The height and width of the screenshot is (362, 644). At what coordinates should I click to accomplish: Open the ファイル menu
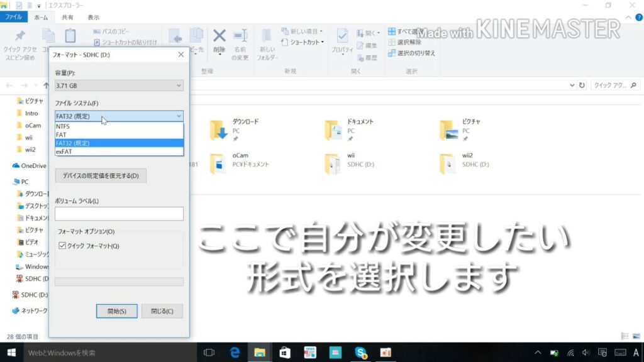[x=14, y=17]
